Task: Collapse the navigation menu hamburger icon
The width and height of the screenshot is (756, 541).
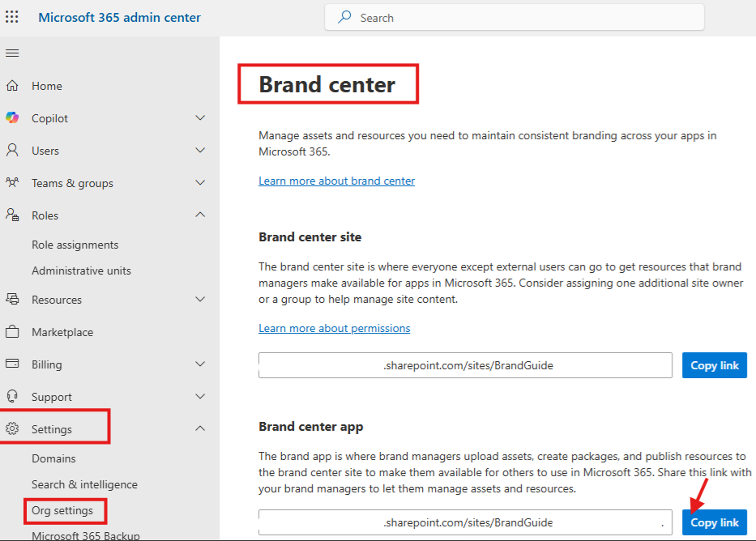Action: pos(12,53)
